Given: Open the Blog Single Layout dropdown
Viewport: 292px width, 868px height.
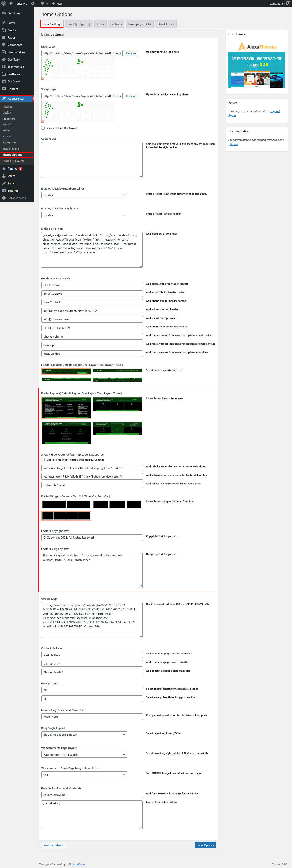Looking at the screenshot, I should tap(84, 735).
